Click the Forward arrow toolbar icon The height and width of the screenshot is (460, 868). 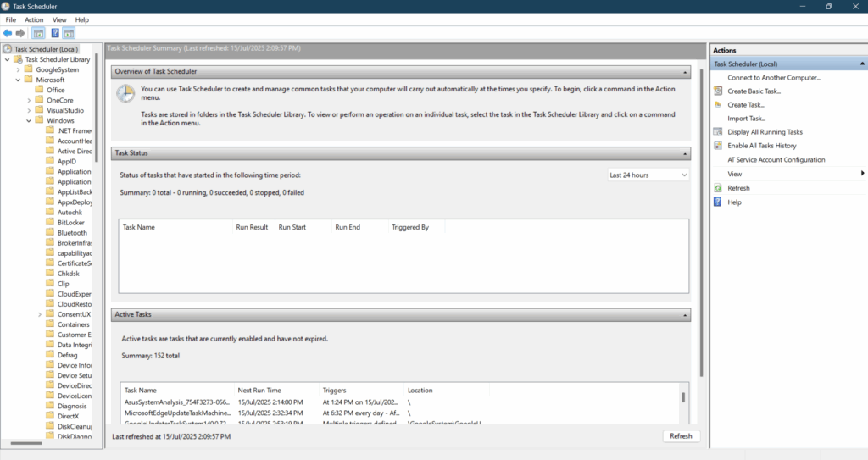point(20,33)
